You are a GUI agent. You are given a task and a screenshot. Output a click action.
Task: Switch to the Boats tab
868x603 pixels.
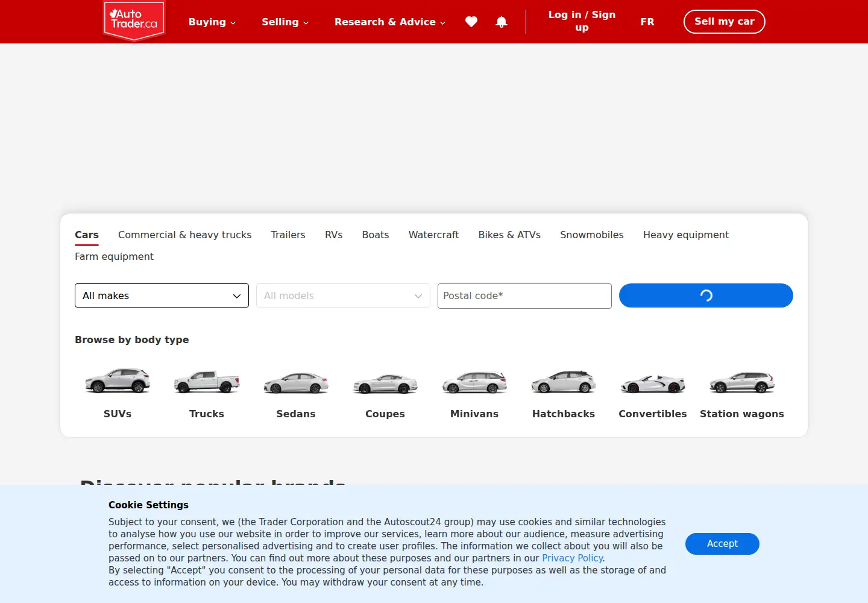[x=376, y=235]
